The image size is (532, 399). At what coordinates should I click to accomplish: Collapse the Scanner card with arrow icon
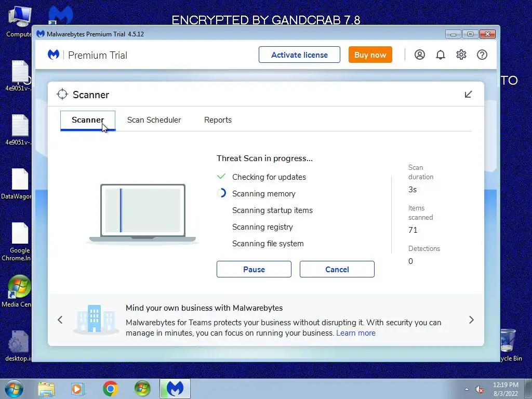(x=468, y=95)
